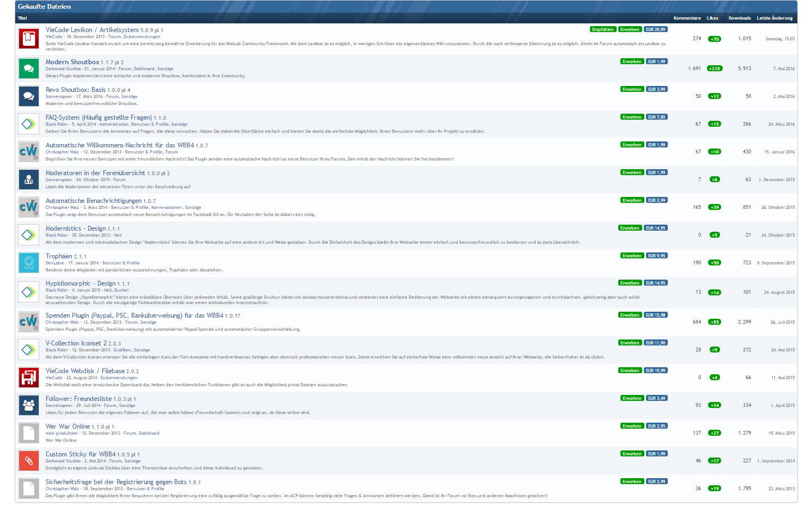
Task: Click the Wer War Online blank file icon
Action: [x=29, y=433]
